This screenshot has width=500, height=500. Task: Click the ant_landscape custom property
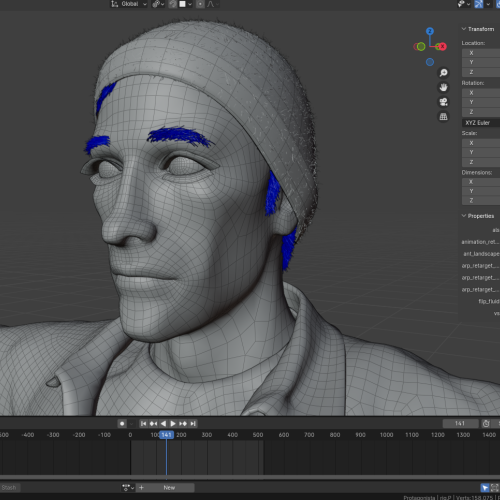click(x=481, y=254)
